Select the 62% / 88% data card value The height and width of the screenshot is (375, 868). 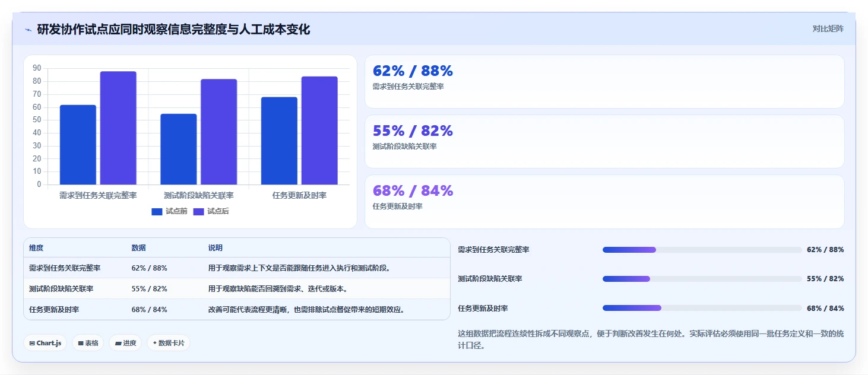point(413,71)
